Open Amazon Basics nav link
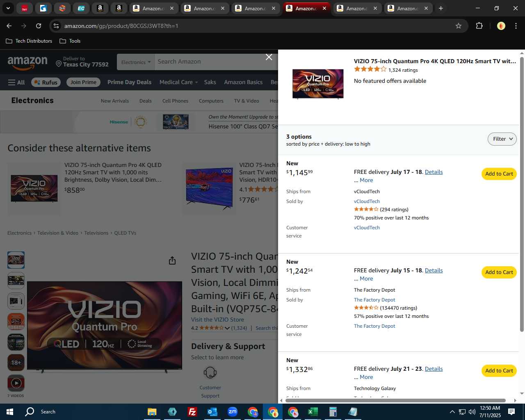Screen dimensions: 525x420 [x=243, y=82]
